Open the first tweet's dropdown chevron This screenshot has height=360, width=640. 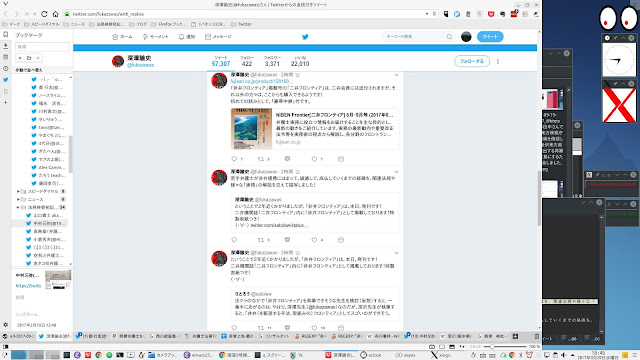point(396,75)
